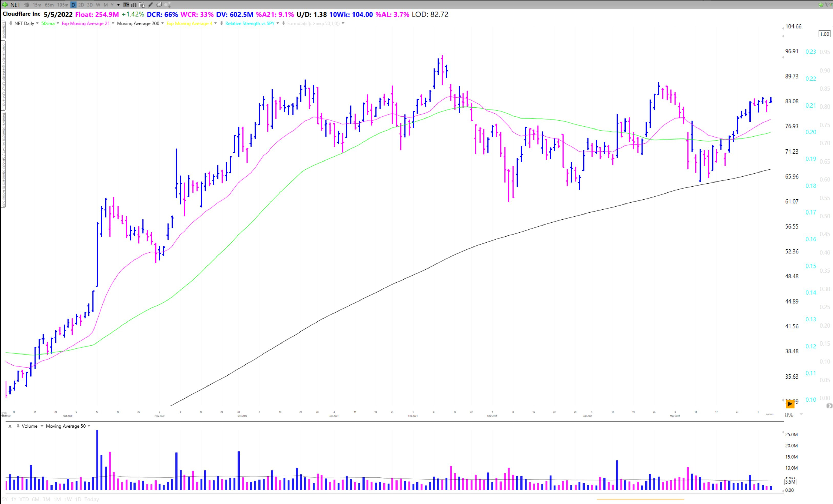The width and height of the screenshot is (833, 504).
Task: Select the D daily timeframe toggle
Action: pyautogui.click(x=73, y=5)
